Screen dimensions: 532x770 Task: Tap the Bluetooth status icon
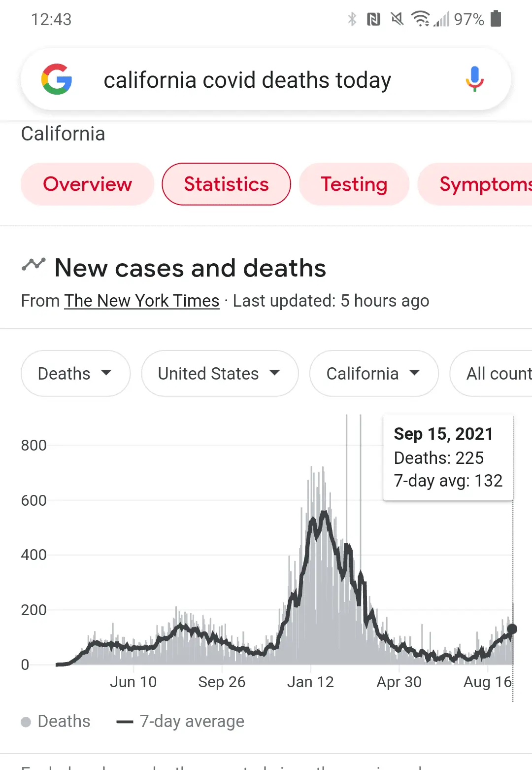(x=352, y=19)
